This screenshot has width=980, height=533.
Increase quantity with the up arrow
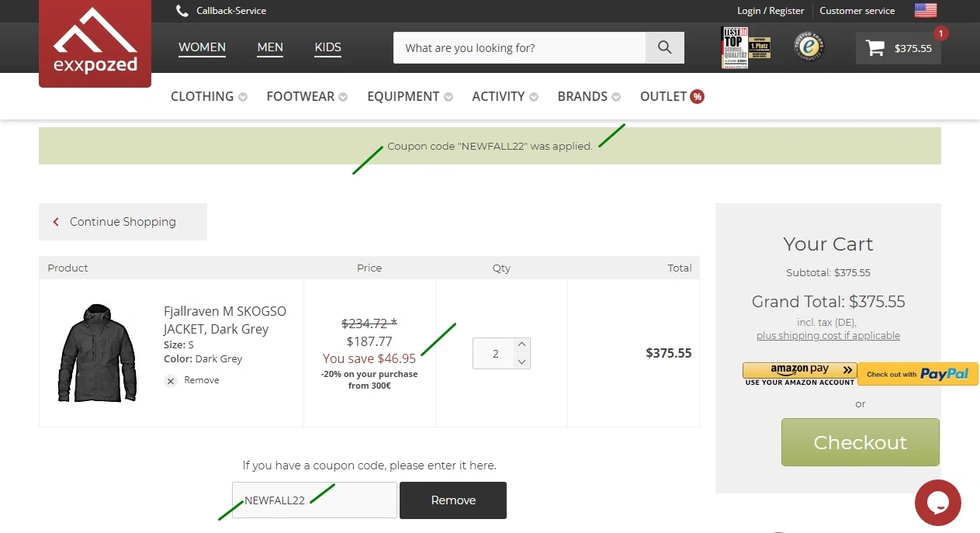click(x=521, y=344)
